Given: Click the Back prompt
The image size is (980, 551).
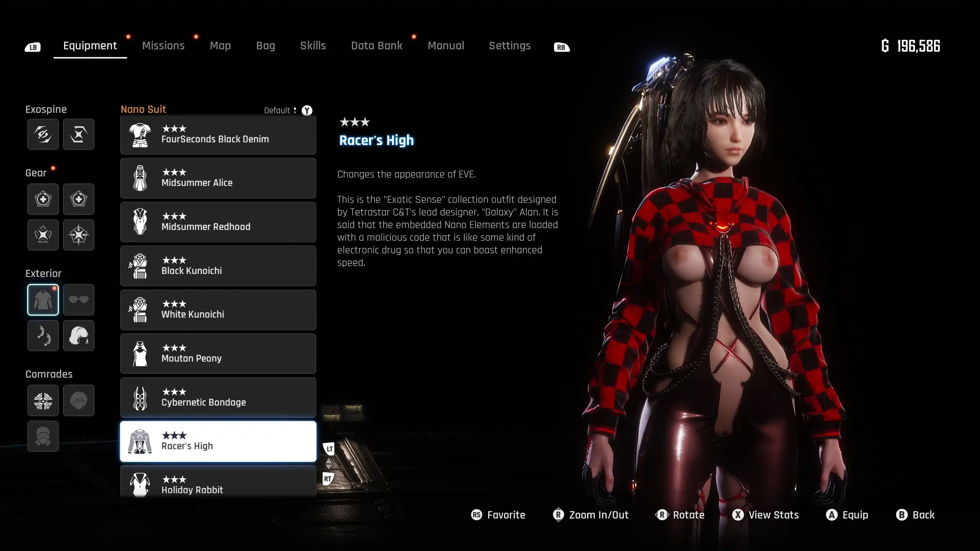Looking at the screenshot, I should (x=915, y=515).
